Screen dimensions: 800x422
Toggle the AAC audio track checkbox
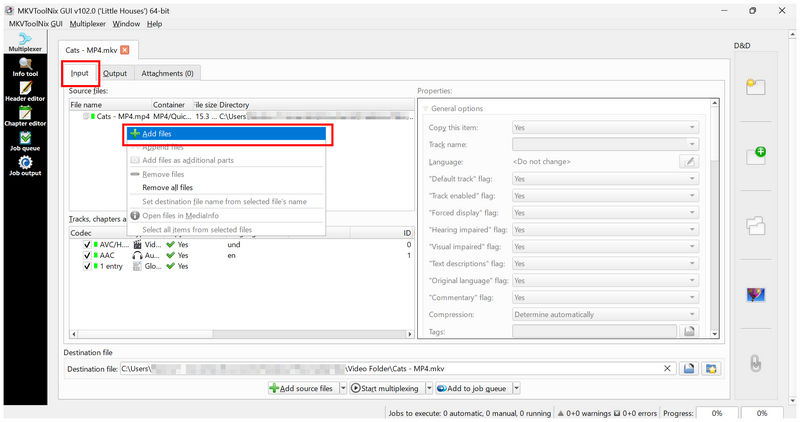[87, 255]
